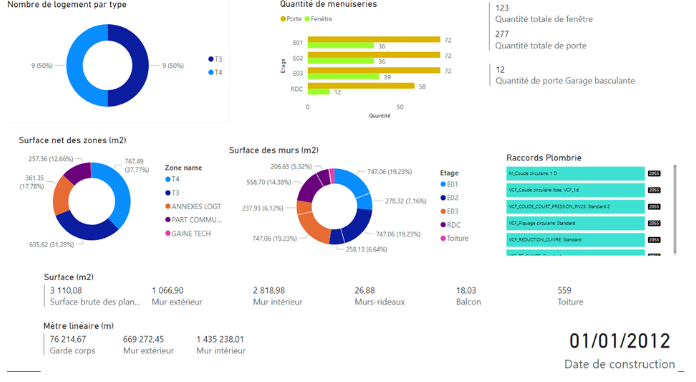The image size is (696, 382).
Task: Click E02 in the Etage legend
Action: tap(449, 198)
